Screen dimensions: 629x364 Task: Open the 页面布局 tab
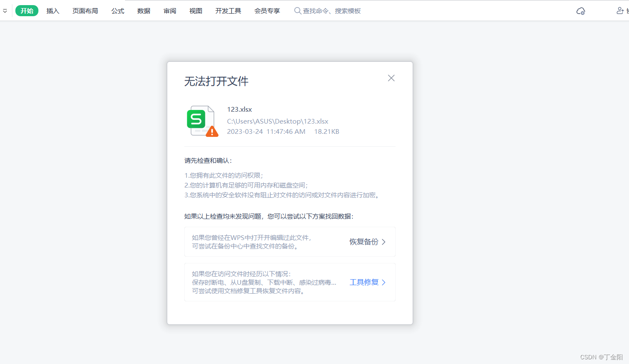[85, 11]
